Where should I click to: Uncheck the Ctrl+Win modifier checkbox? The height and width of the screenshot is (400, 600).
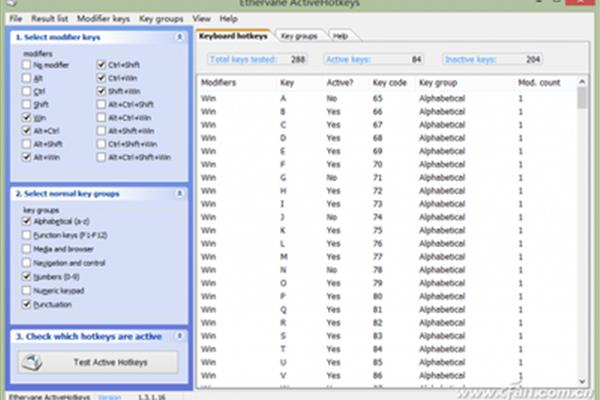tap(101, 78)
